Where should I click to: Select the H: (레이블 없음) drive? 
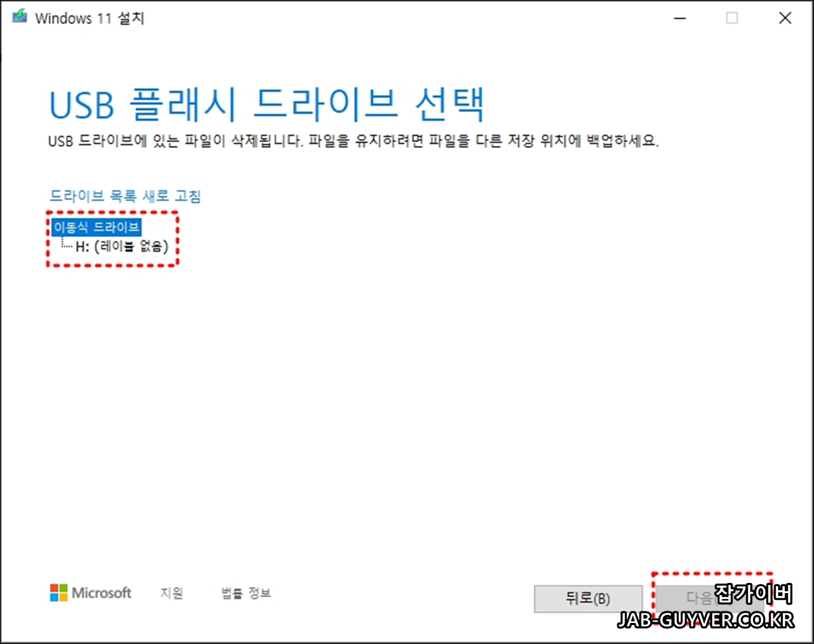click(121, 247)
